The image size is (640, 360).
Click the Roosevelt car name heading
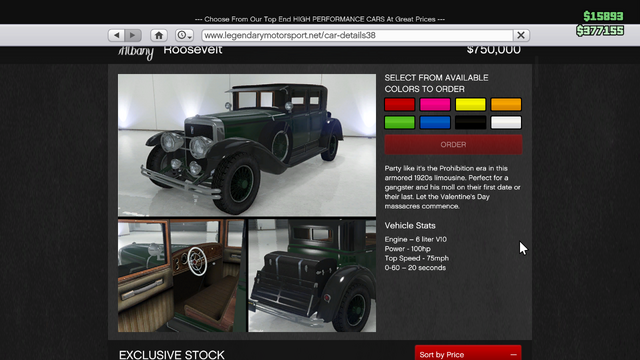click(x=193, y=50)
